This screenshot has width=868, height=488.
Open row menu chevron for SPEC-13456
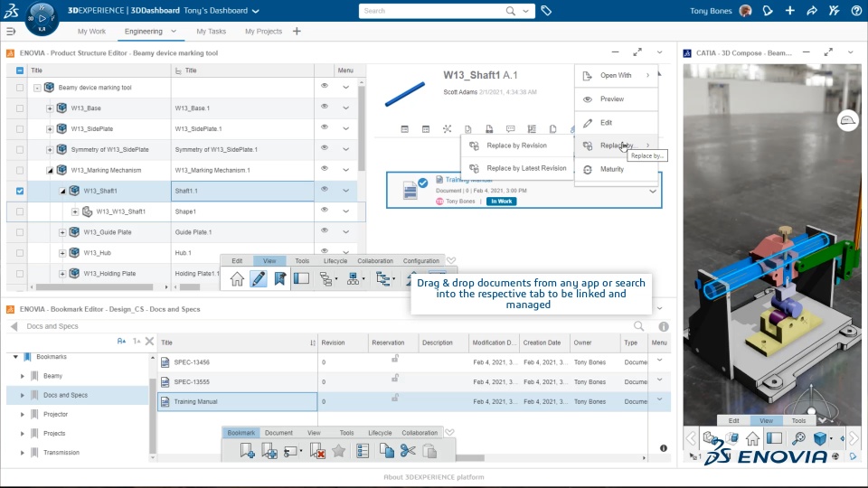point(659,361)
